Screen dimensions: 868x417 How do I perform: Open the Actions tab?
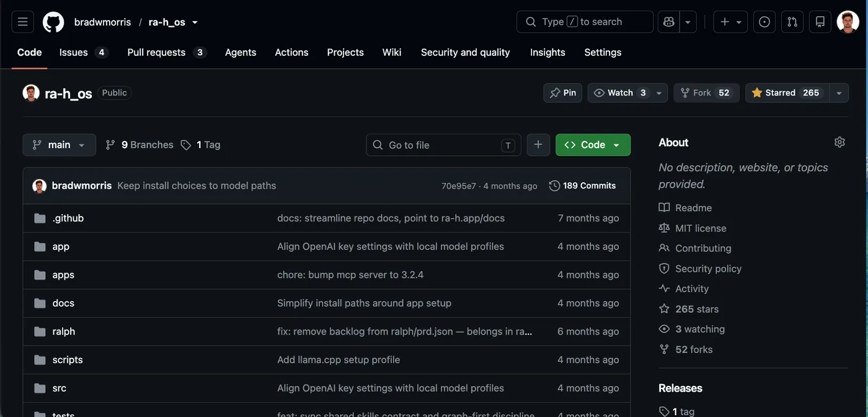click(x=291, y=52)
